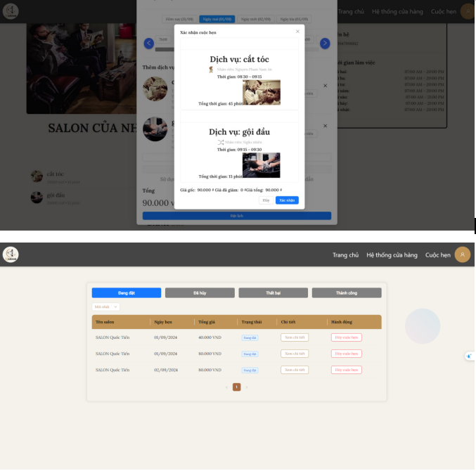Click the cắt tóc photo in the dialog
This screenshot has width=476, height=471.
(x=262, y=92)
